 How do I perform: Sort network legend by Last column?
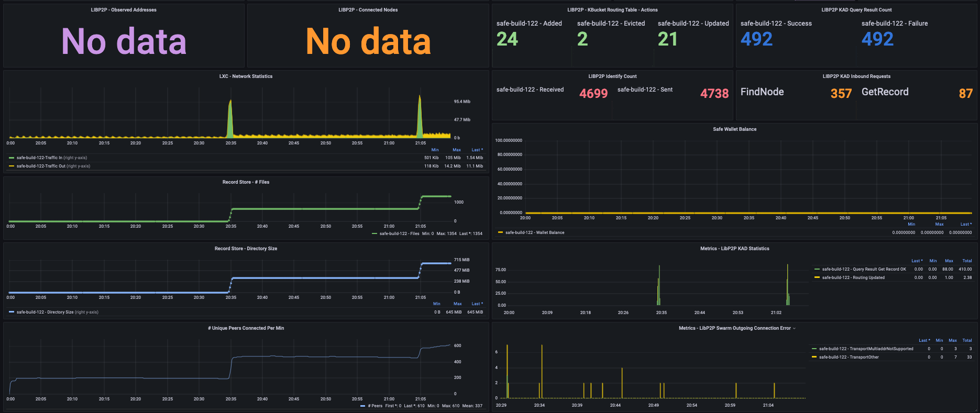click(x=477, y=150)
